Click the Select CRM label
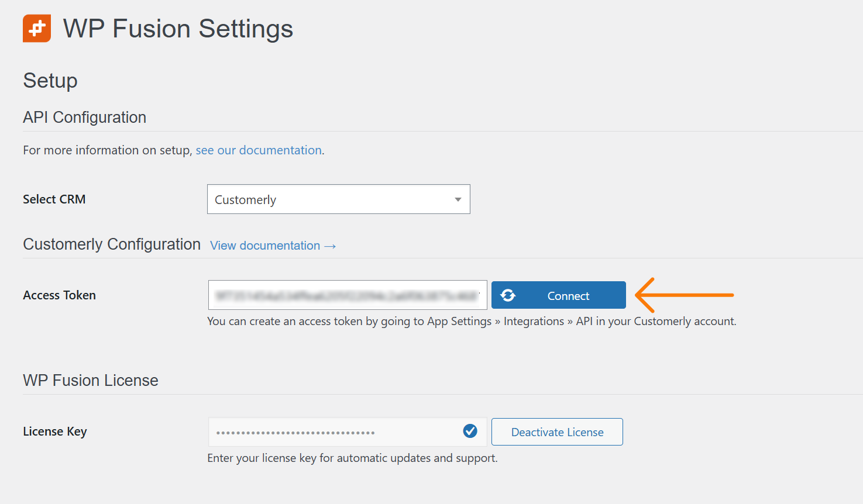863x504 pixels. (x=54, y=199)
